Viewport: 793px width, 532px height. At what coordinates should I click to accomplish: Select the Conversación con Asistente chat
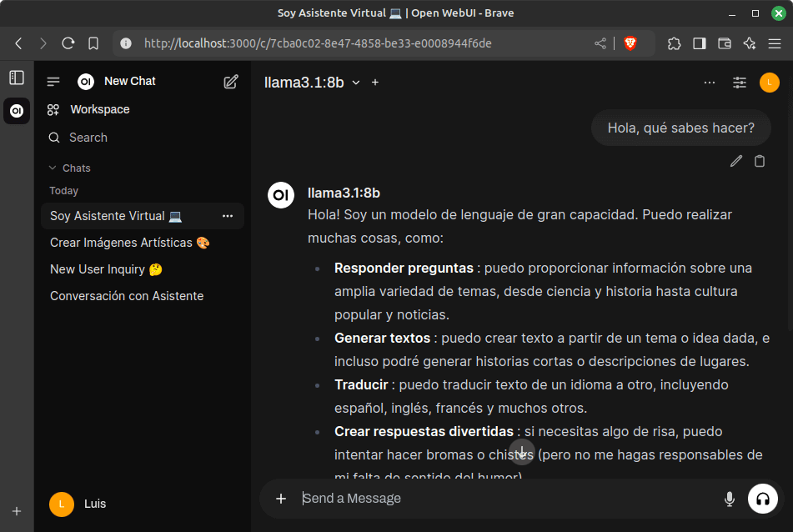[127, 296]
